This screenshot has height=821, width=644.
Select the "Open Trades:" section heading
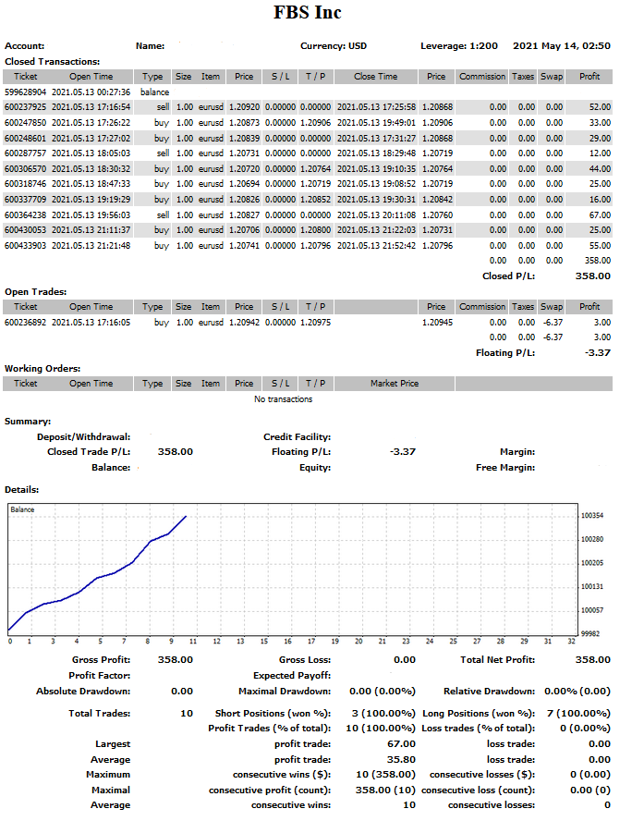tap(36, 292)
